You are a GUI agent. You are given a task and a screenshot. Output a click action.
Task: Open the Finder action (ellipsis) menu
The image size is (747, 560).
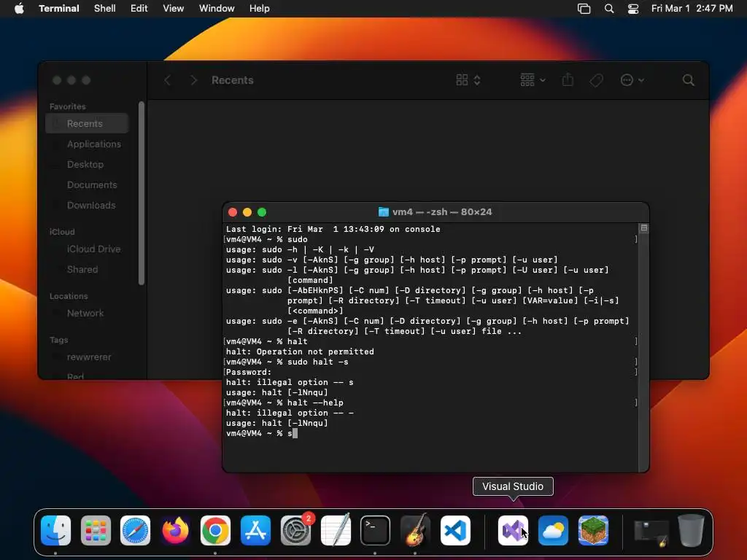(x=632, y=80)
